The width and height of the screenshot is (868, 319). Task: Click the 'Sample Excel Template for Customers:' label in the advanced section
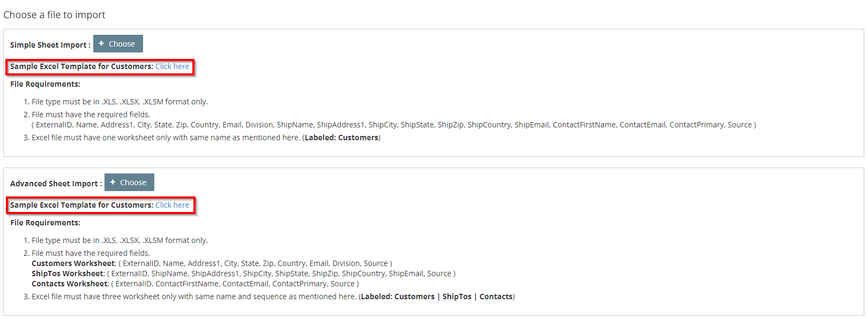coord(81,205)
